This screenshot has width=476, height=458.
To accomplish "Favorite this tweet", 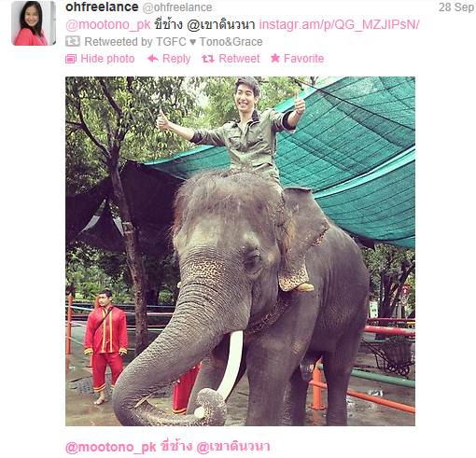I will click(x=303, y=59).
